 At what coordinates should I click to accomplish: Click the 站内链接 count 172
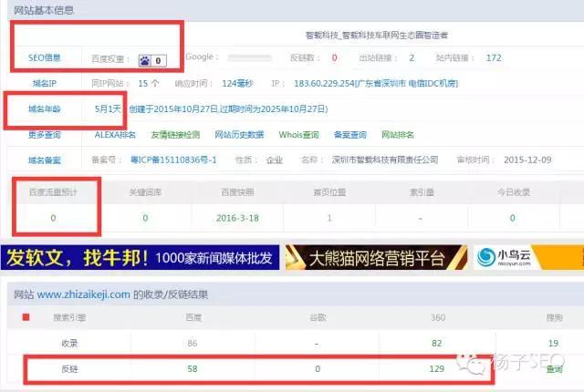[x=494, y=58]
